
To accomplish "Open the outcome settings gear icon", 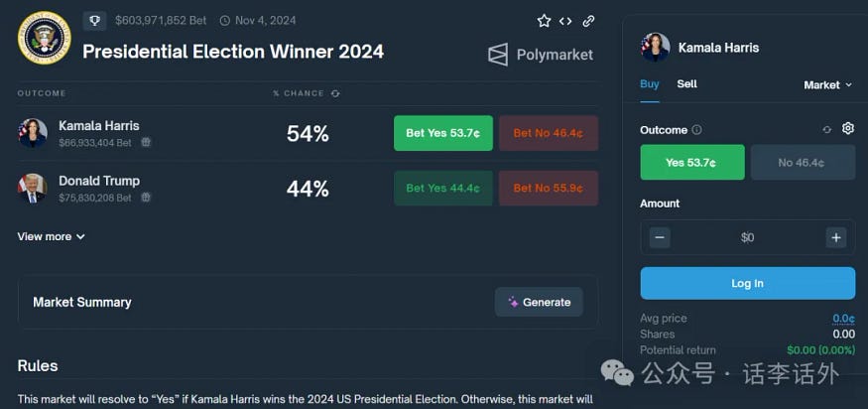I will point(848,129).
